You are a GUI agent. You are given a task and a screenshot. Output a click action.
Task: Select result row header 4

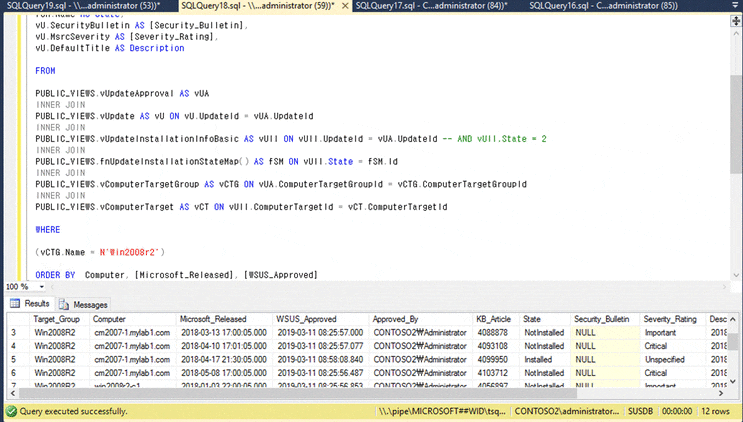(x=19, y=346)
